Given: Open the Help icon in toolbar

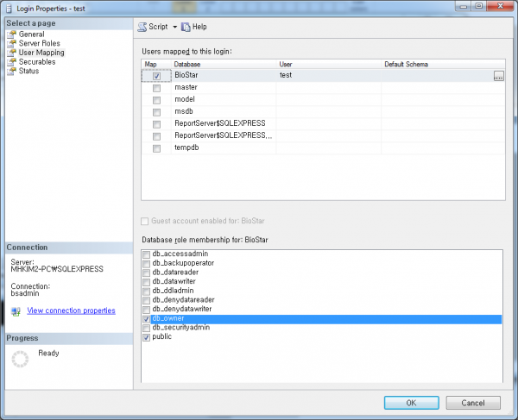Looking at the screenshot, I should coord(186,27).
